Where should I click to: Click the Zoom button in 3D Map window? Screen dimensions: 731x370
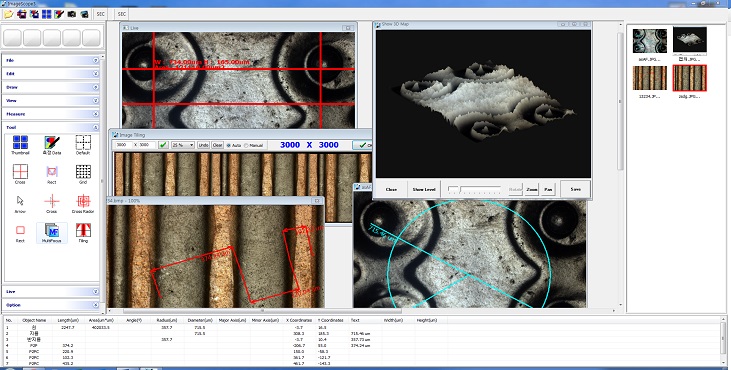coord(532,190)
